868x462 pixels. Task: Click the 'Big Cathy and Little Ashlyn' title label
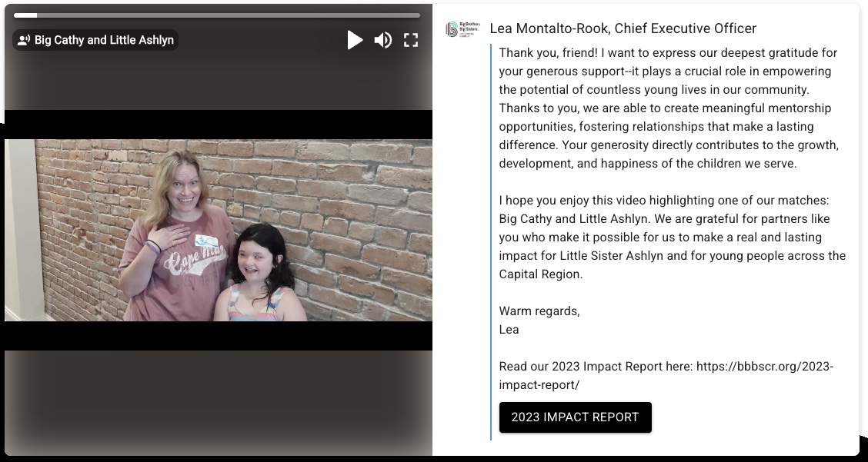pyautogui.click(x=104, y=40)
